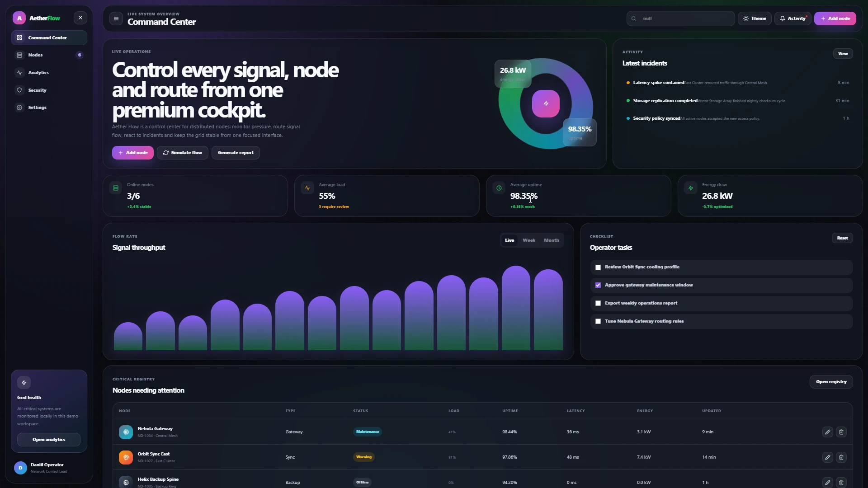Click the Grid health bolt icon
The width and height of the screenshot is (868, 488).
(24, 383)
